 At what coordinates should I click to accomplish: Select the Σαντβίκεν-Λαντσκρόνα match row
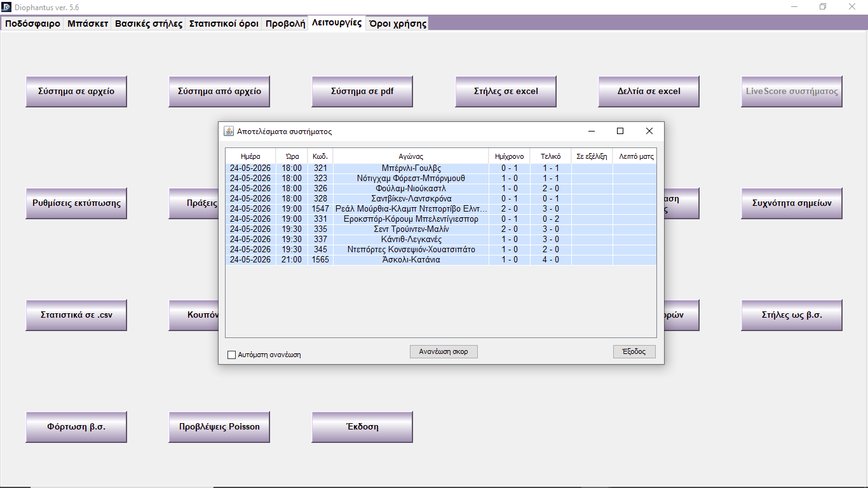click(x=441, y=199)
